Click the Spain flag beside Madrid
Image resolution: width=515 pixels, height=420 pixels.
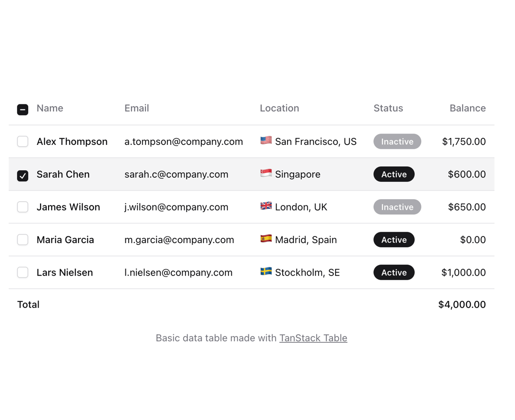coord(266,239)
